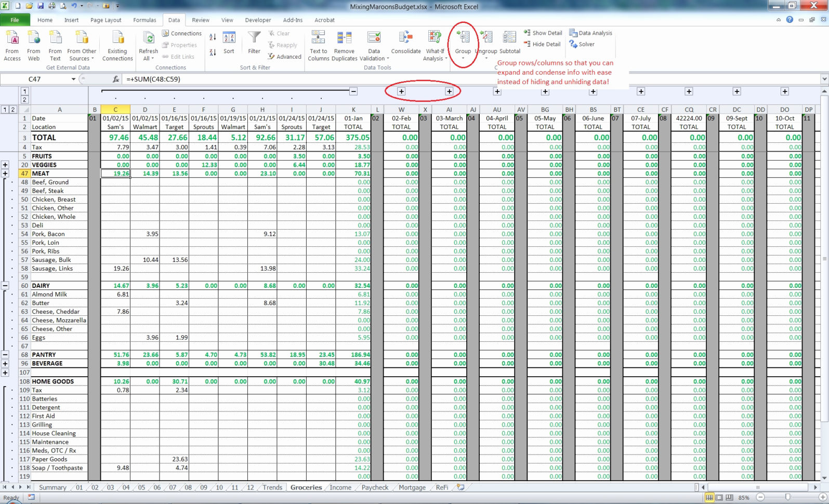
Task: Toggle the Filter funnel
Action: [254, 43]
